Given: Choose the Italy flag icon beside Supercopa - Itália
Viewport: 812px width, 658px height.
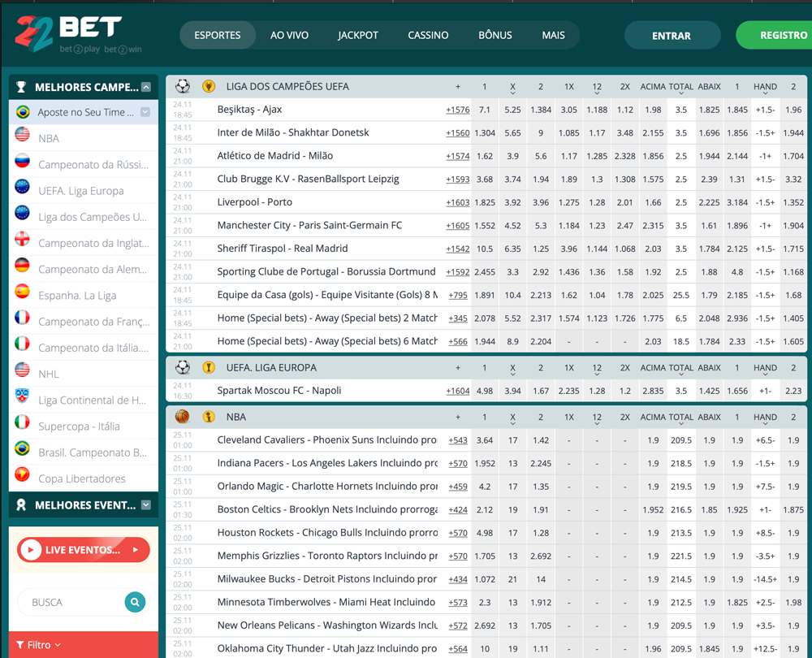Looking at the screenshot, I should click(x=22, y=422).
